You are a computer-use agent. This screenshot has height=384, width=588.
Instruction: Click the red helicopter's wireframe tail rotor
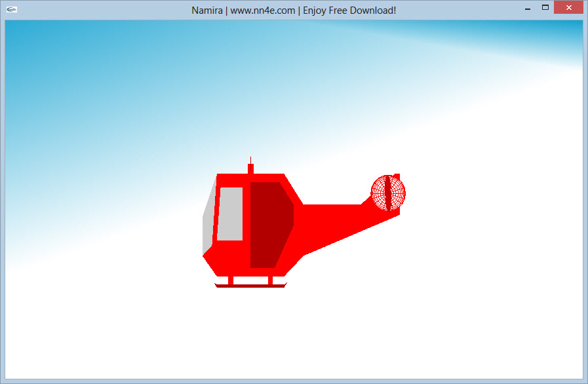coord(388,193)
